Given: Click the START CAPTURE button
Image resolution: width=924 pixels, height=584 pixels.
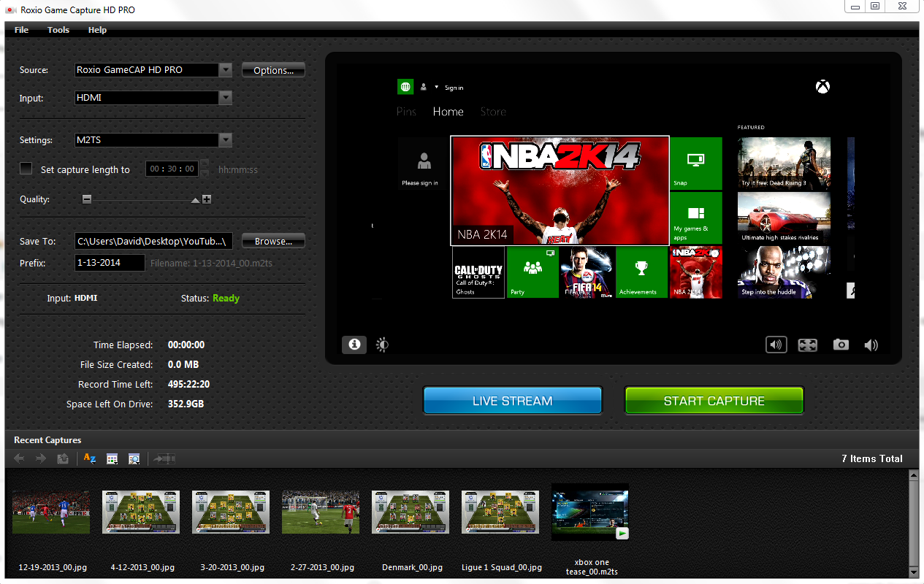Looking at the screenshot, I should (x=714, y=401).
